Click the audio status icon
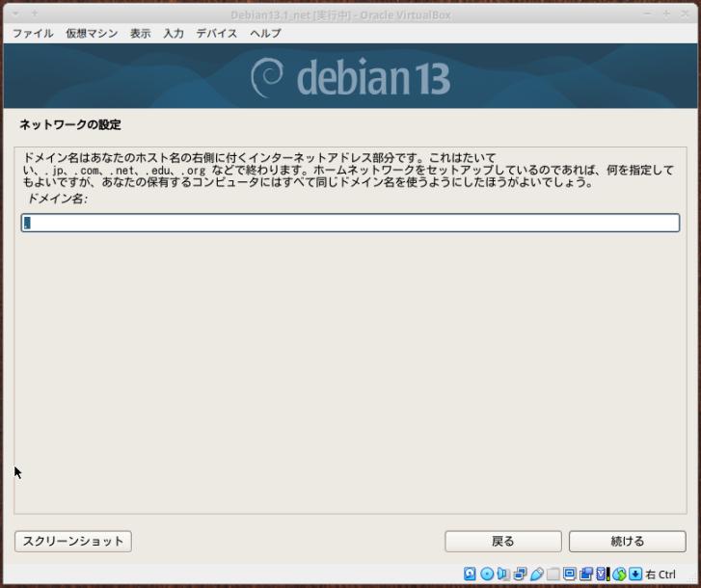The width and height of the screenshot is (701, 588). click(x=503, y=574)
